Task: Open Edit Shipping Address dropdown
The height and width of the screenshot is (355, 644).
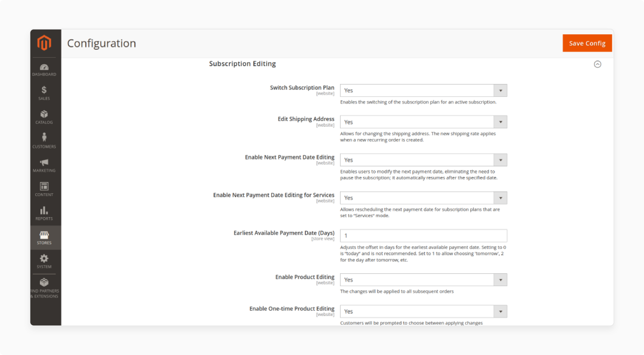Action: (x=424, y=122)
